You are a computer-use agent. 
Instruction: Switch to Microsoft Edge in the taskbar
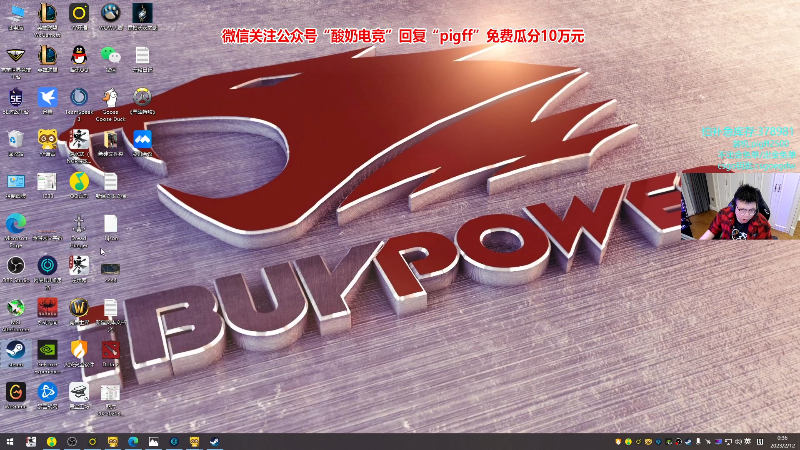click(133, 442)
